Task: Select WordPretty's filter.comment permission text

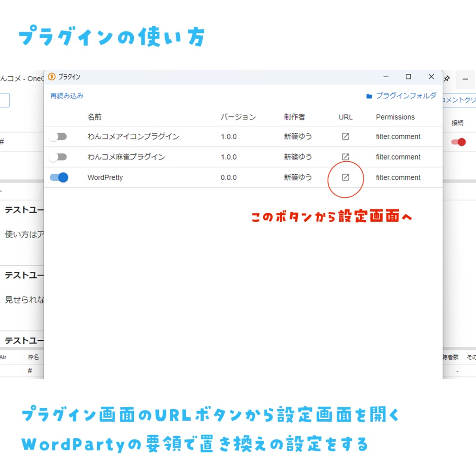Action: [x=398, y=177]
